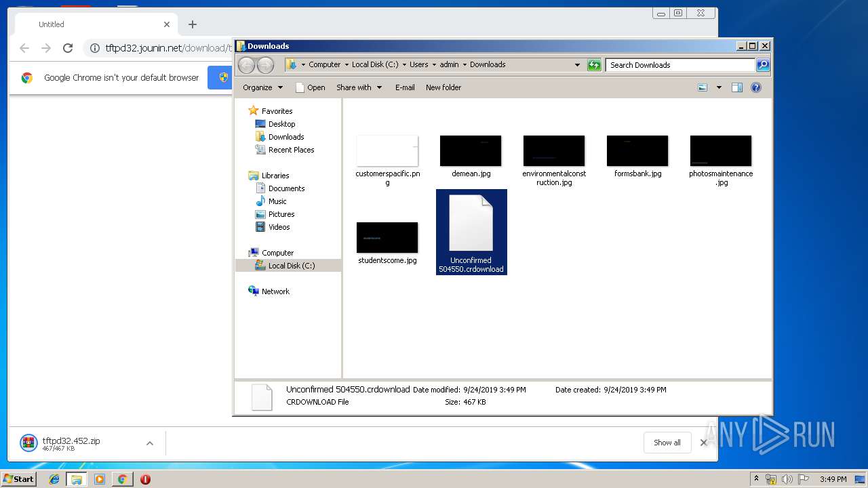
Task: Open the Share with dropdown
Action: click(359, 87)
